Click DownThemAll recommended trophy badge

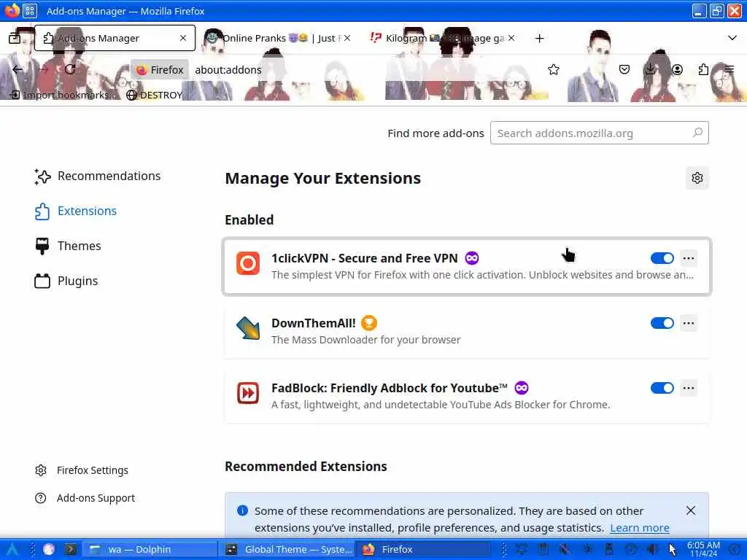pyautogui.click(x=368, y=323)
